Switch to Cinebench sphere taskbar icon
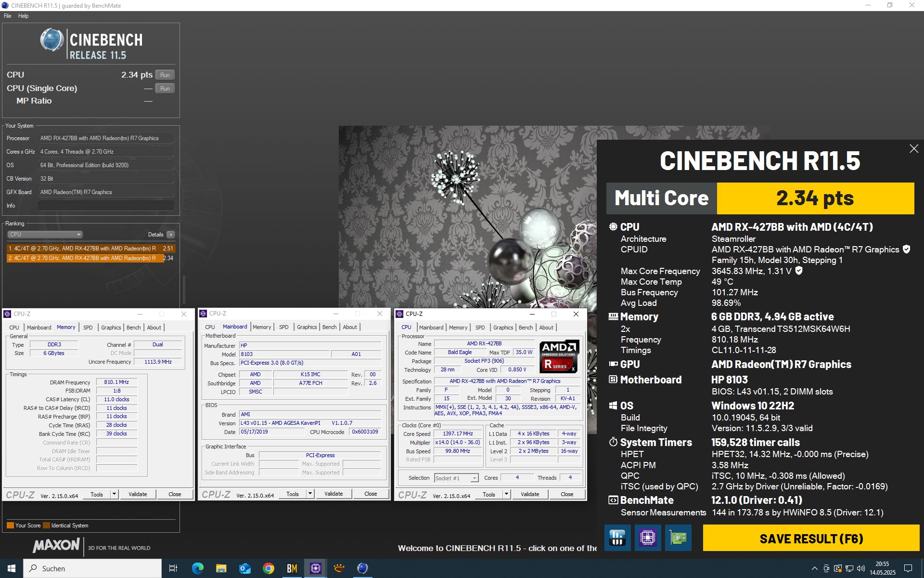 pos(362,568)
